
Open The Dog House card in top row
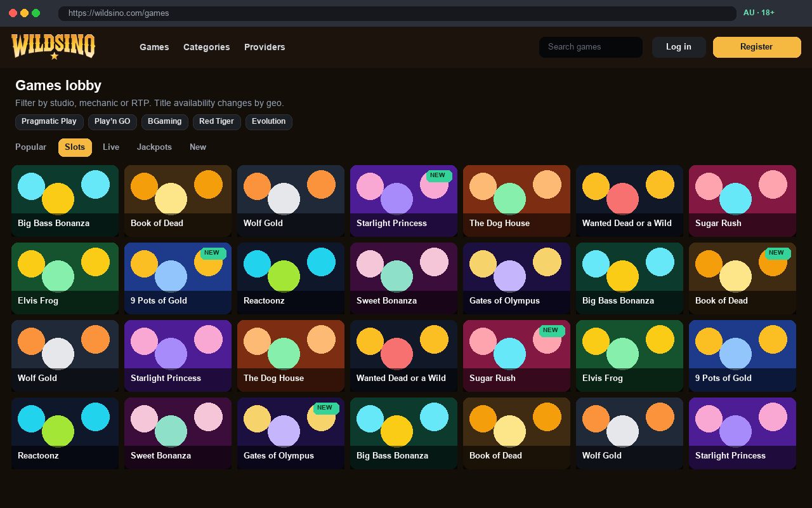pyautogui.click(x=516, y=201)
